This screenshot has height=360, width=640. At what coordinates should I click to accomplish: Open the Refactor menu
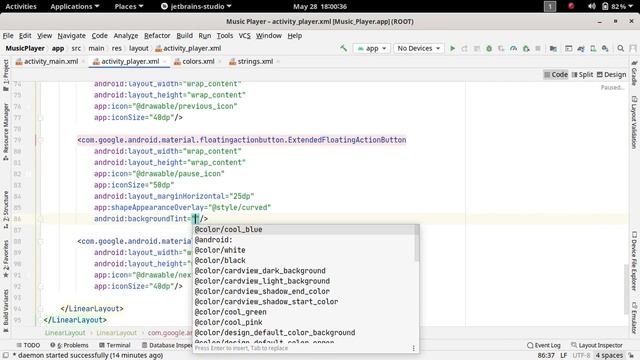tap(157, 36)
